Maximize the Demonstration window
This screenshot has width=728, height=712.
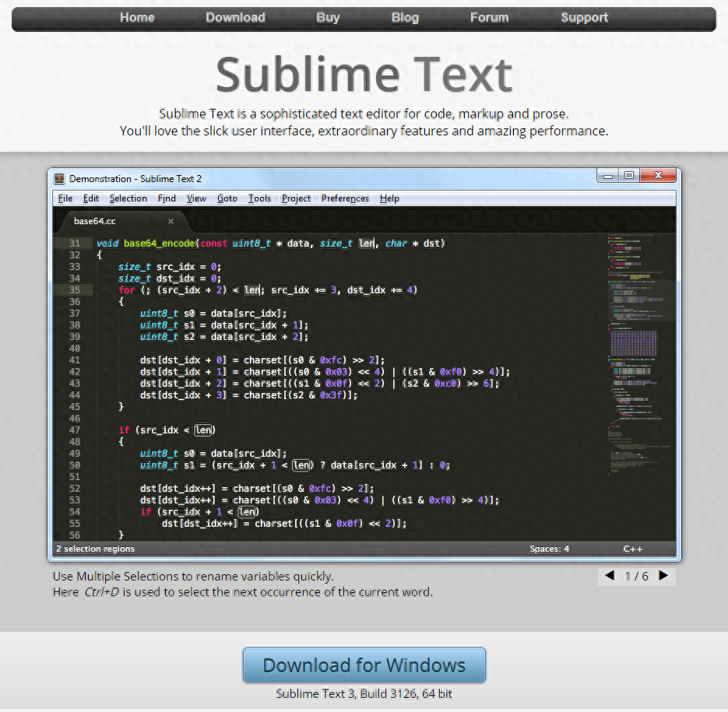pos(629,175)
